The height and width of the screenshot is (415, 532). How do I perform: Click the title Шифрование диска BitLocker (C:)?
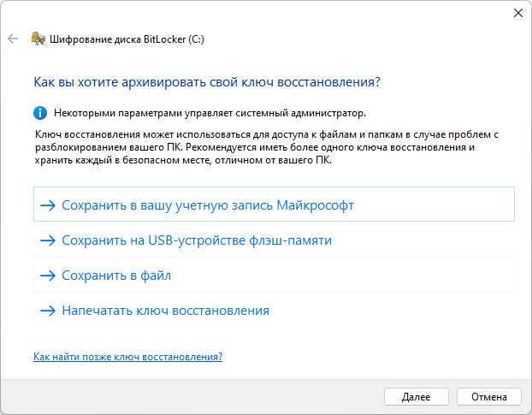127,39
